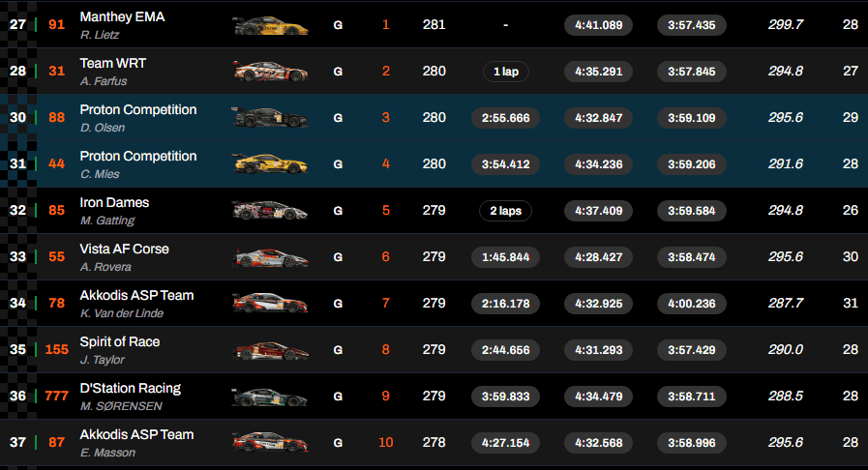This screenshot has width=868, height=470.
Task: Click the 3:59.833 gap pill
Action: pyautogui.click(x=505, y=397)
